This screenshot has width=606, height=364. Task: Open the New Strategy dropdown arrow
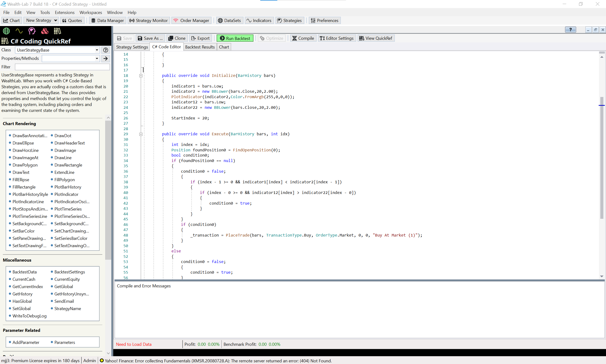coord(55,20)
